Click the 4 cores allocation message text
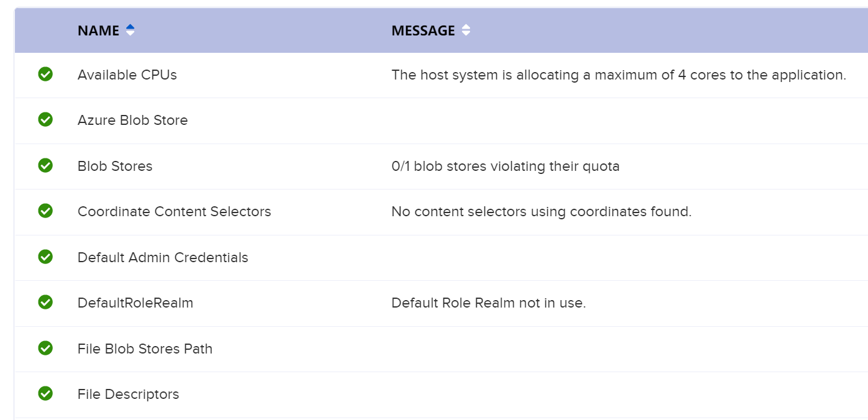The height and width of the screenshot is (420, 868). click(619, 75)
